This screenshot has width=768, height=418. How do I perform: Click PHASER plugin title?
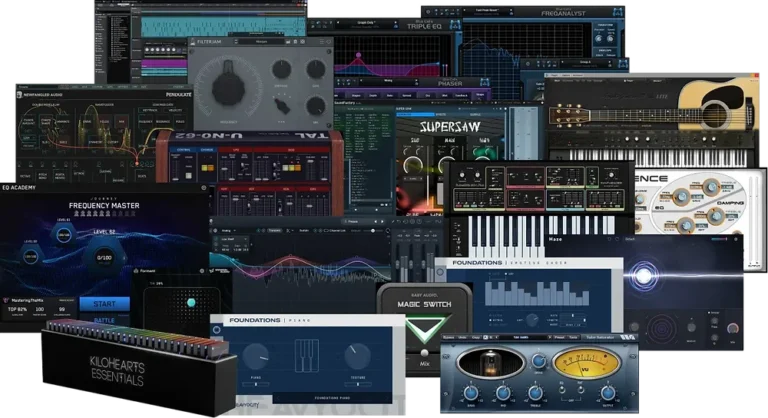click(450, 83)
